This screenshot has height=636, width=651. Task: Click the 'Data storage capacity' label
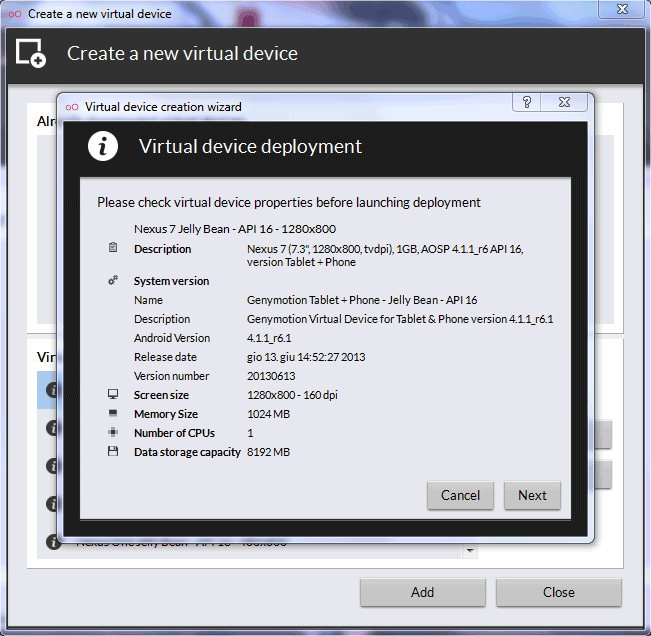(187, 452)
